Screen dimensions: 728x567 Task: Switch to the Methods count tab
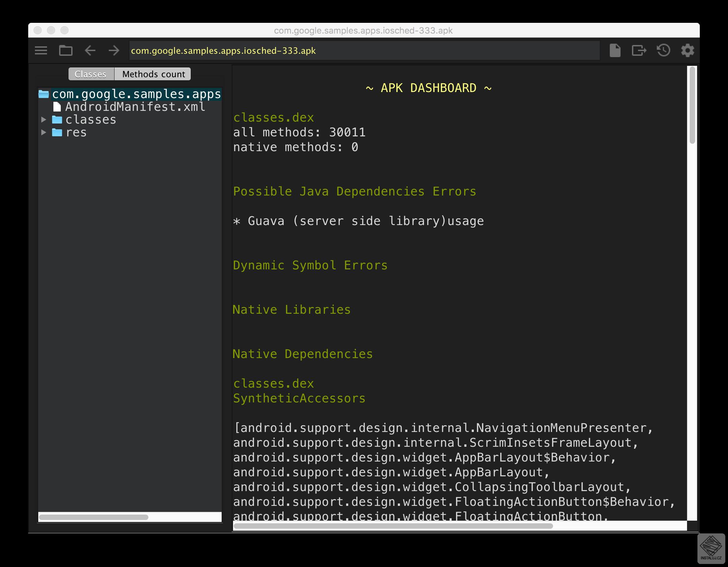pos(153,74)
